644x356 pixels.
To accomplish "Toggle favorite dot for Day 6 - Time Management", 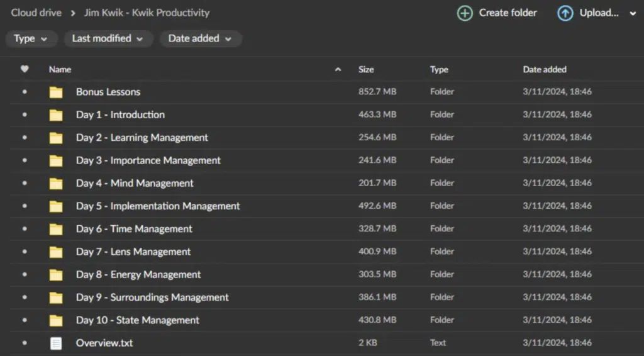I will [x=25, y=229].
